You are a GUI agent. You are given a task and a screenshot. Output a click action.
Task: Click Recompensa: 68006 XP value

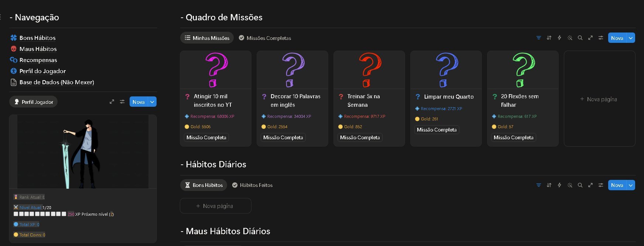pos(209,116)
